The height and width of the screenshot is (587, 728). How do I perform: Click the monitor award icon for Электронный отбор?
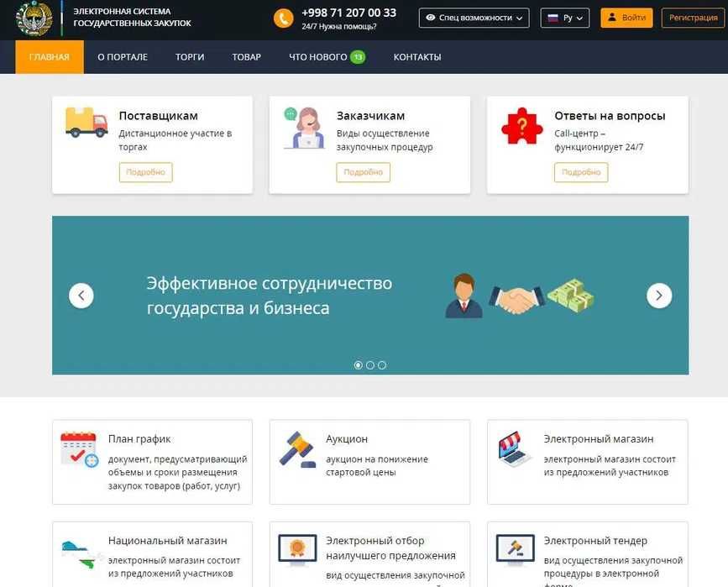pos(297,550)
